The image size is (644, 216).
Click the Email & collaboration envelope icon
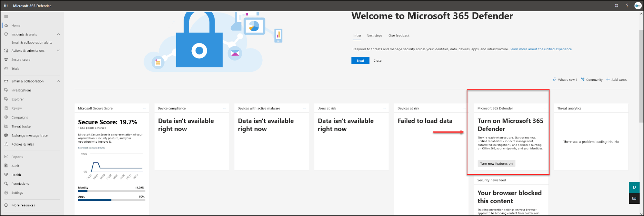coord(6,81)
